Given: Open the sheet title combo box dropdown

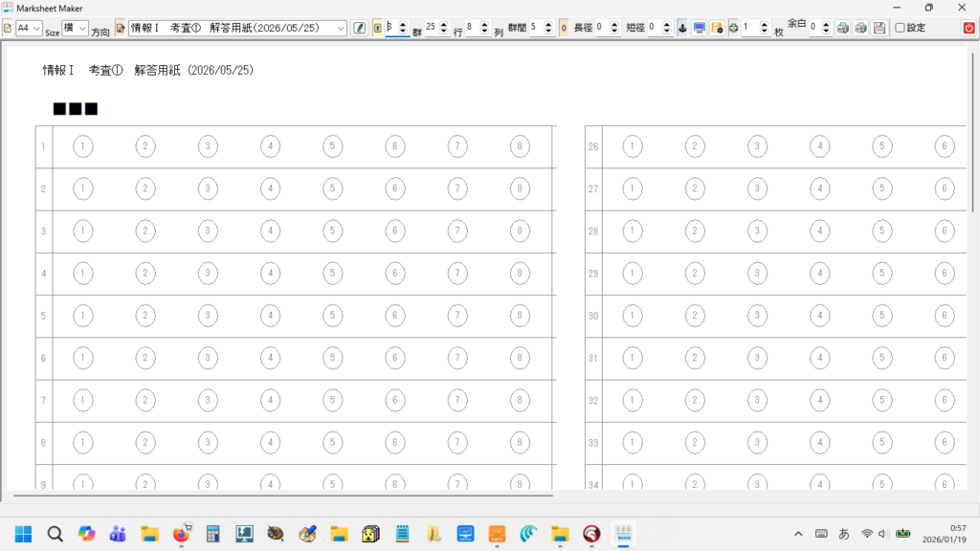Looking at the screenshot, I should click(341, 29).
